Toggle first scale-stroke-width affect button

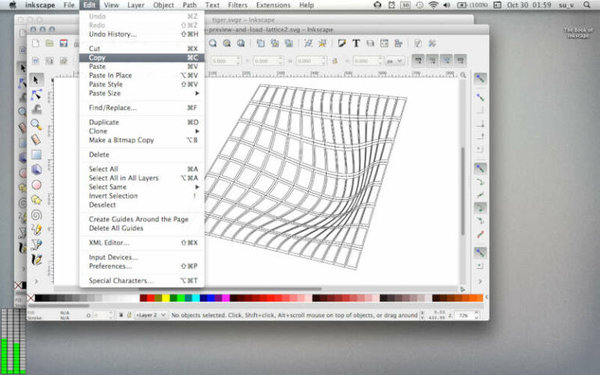418,60
